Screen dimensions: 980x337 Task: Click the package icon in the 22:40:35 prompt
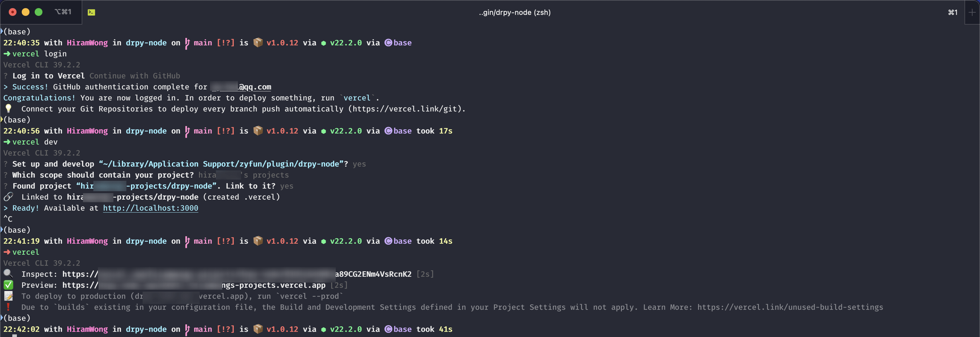258,42
